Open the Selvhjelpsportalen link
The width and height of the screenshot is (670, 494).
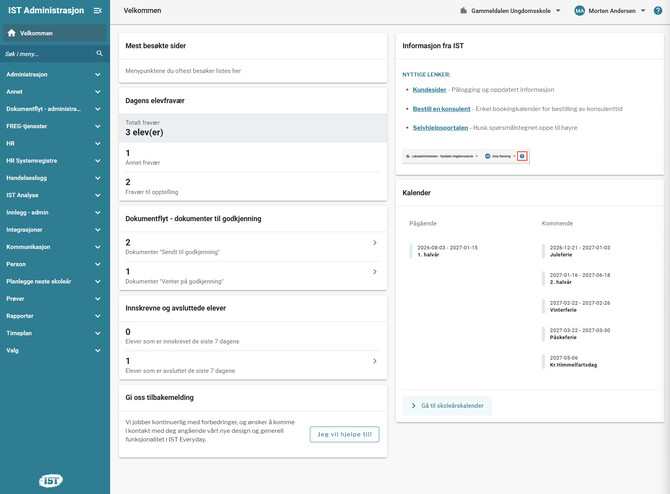[440, 128]
